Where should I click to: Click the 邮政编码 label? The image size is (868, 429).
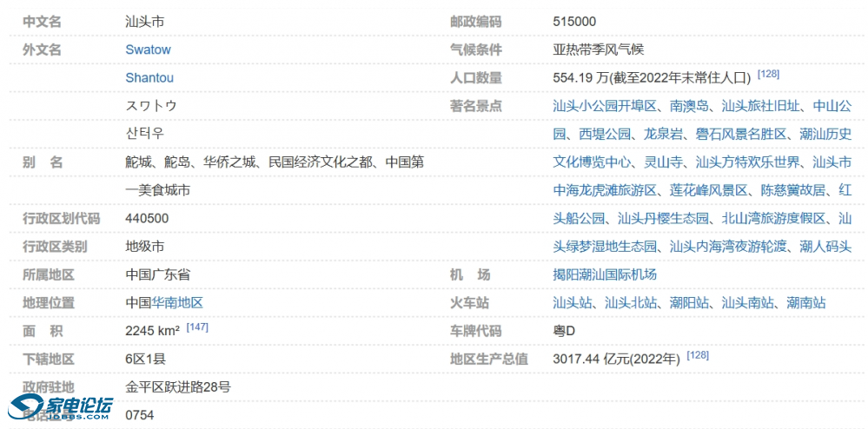click(x=475, y=22)
